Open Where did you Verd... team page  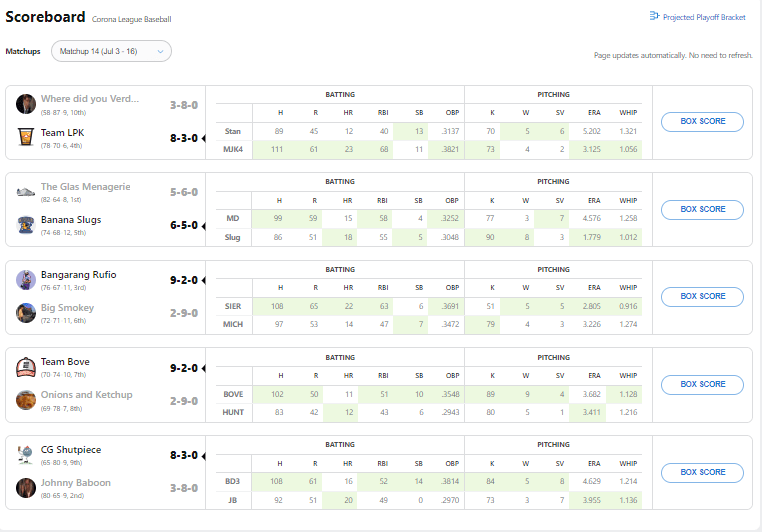point(90,99)
